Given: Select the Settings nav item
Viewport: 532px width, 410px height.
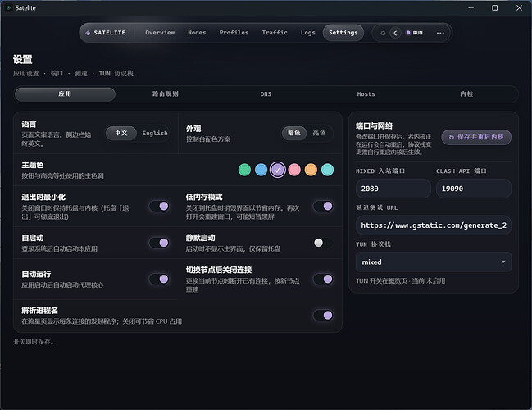Looking at the screenshot, I should pos(343,33).
